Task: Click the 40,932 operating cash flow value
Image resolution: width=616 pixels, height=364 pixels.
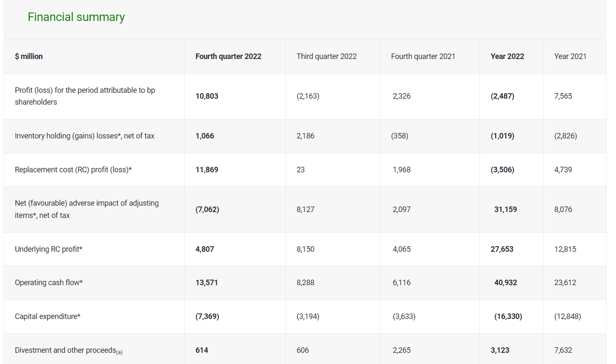Action: (x=506, y=282)
